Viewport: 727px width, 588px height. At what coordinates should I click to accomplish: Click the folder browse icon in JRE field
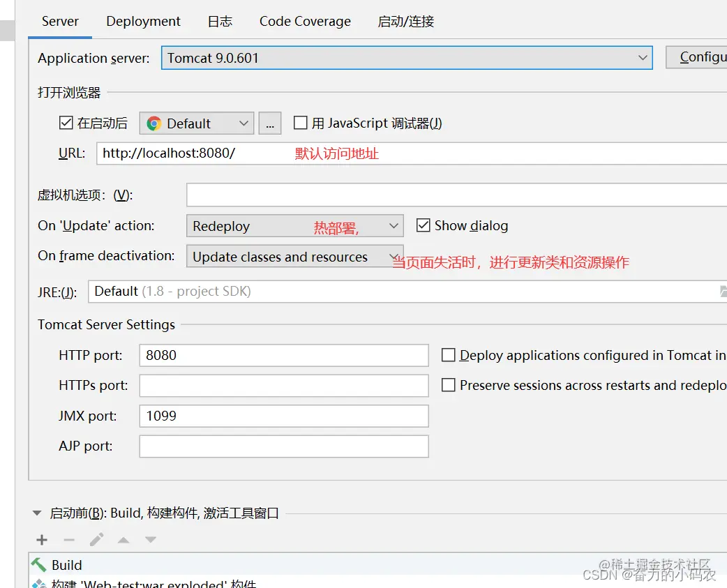coord(723,291)
